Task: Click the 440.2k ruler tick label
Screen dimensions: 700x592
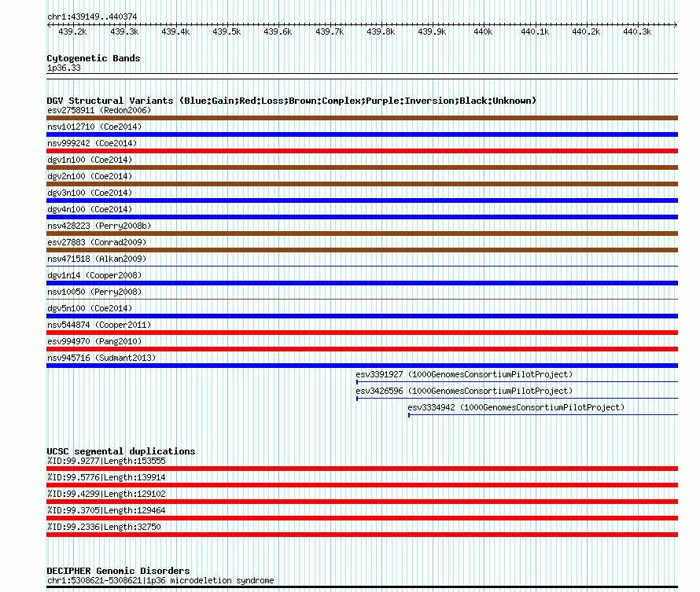Action: click(x=586, y=31)
